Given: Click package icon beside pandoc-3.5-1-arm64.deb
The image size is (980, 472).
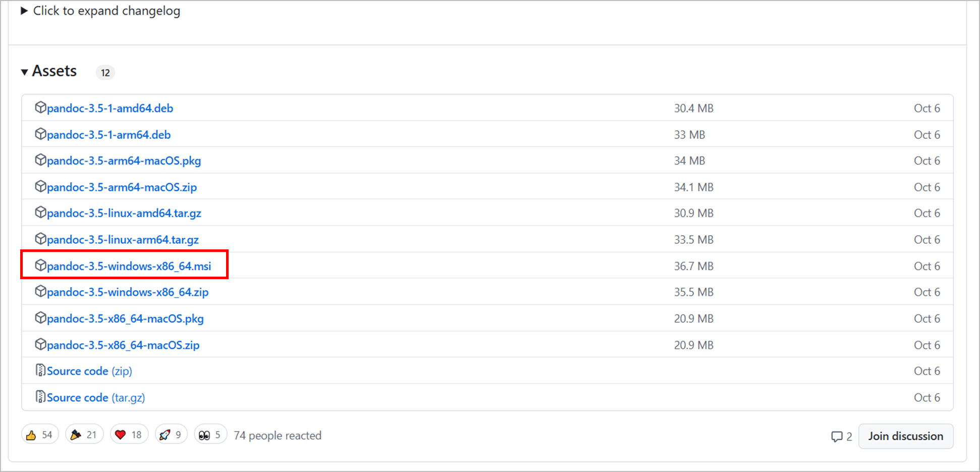Looking at the screenshot, I should coord(40,134).
